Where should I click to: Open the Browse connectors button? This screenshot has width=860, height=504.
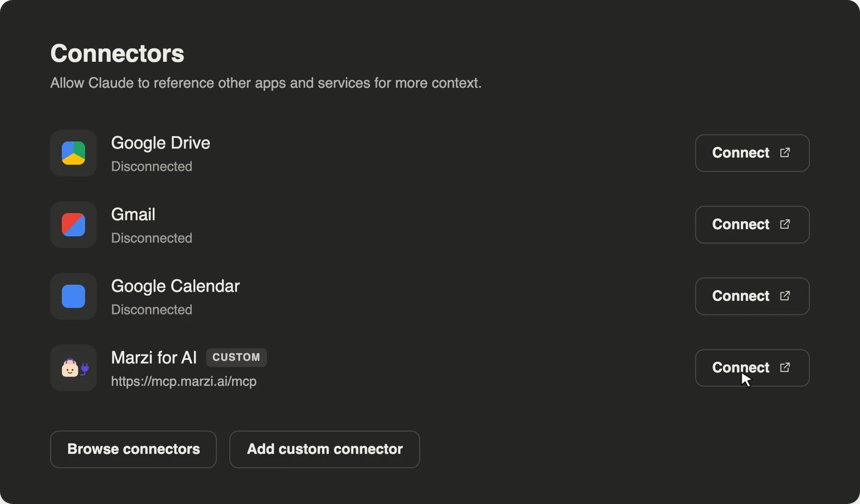pos(133,449)
